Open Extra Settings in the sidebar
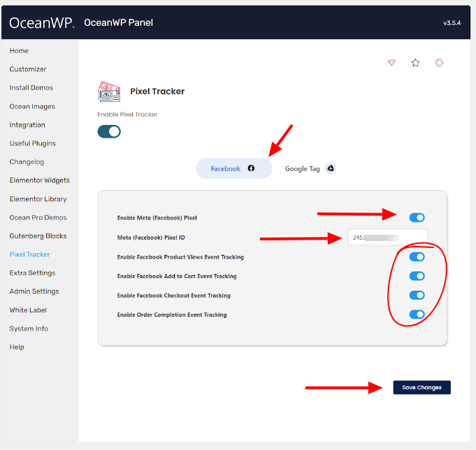 32,273
